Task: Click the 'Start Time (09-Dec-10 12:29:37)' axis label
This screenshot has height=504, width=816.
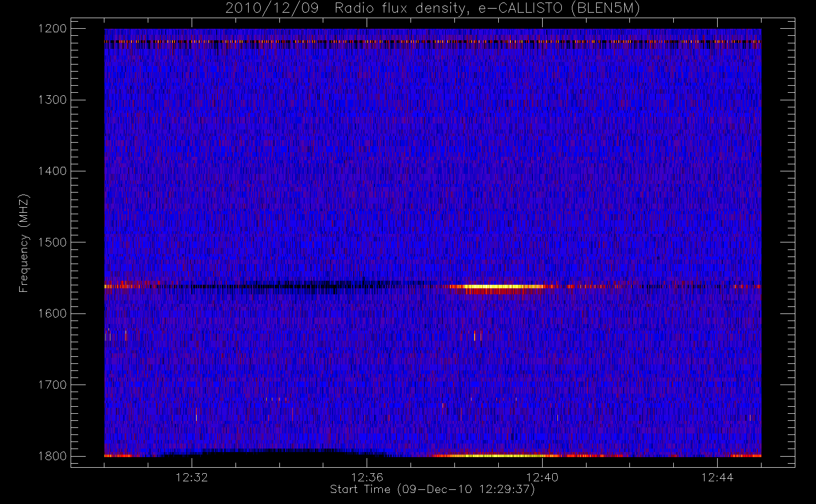Action: (432, 489)
